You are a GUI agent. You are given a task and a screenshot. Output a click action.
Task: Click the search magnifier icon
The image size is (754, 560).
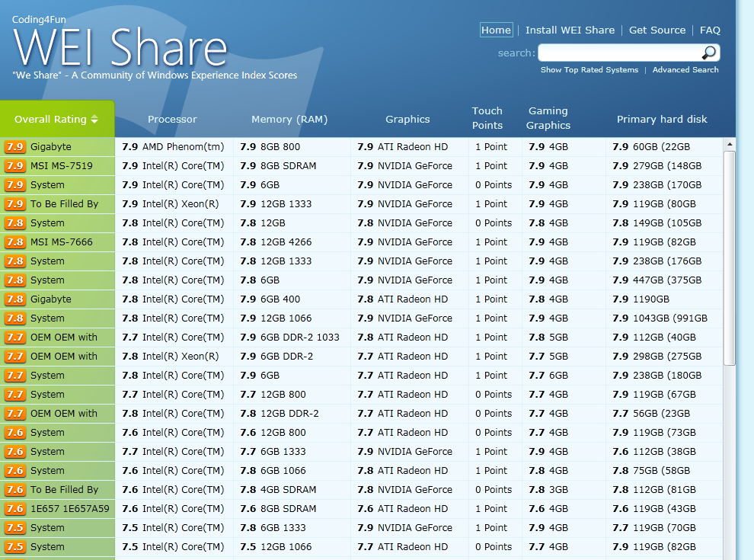pyautogui.click(x=709, y=53)
